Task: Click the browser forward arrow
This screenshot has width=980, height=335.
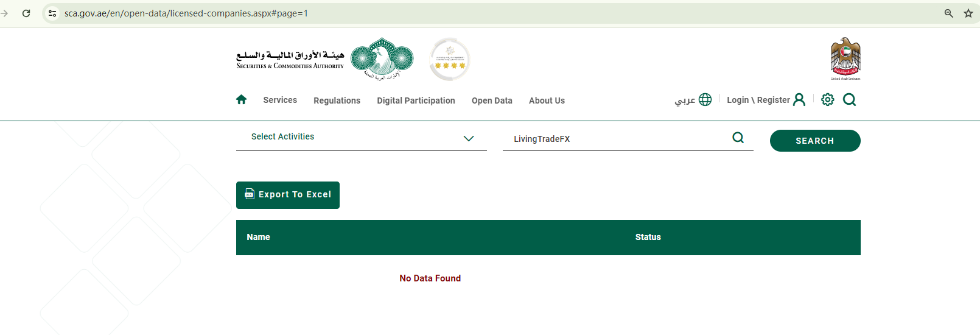Action: coord(4,13)
